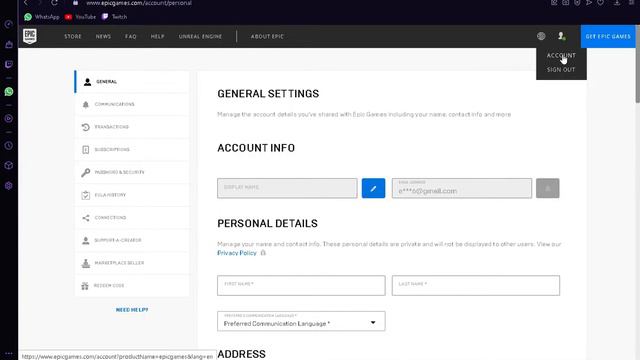
Task: Click the Password & Security key icon
Action: click(86, 172)
